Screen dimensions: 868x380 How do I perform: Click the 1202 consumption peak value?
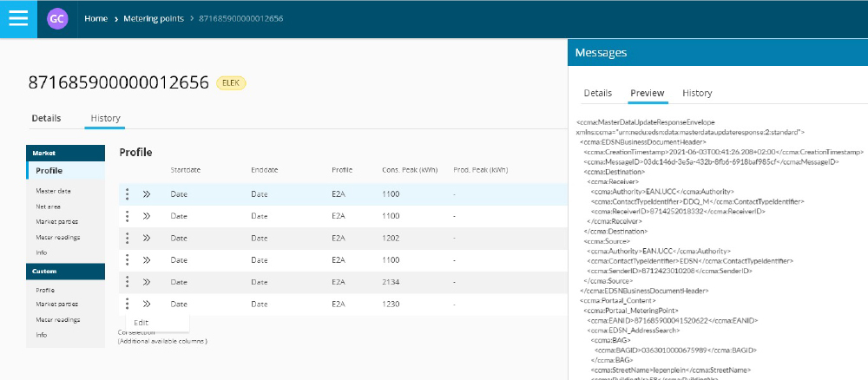391,238
